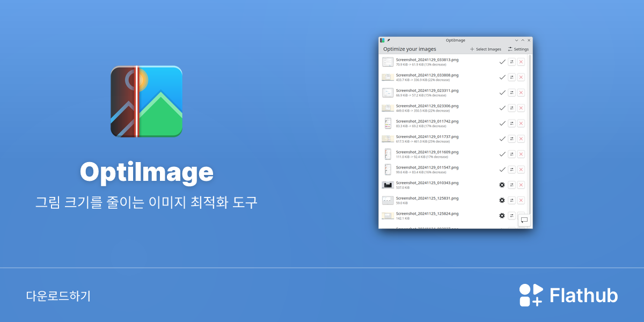Viewport: 644px width, 322px height.
Task: Select file name Screenshot_20241125_125824.png
Action: pos(427,213)
